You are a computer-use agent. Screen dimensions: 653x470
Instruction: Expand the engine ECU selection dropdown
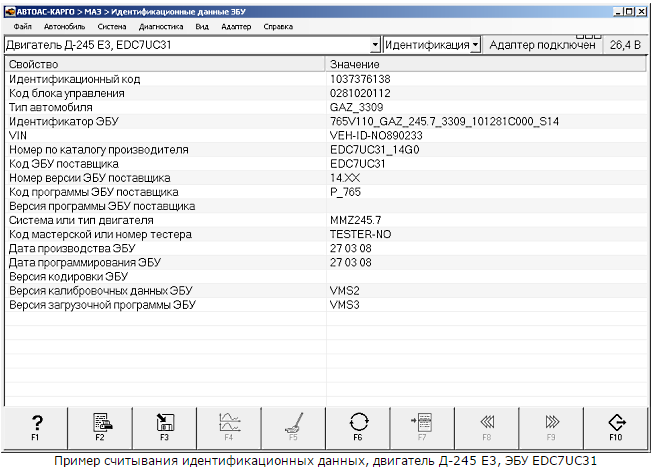(x=375, y=45)
